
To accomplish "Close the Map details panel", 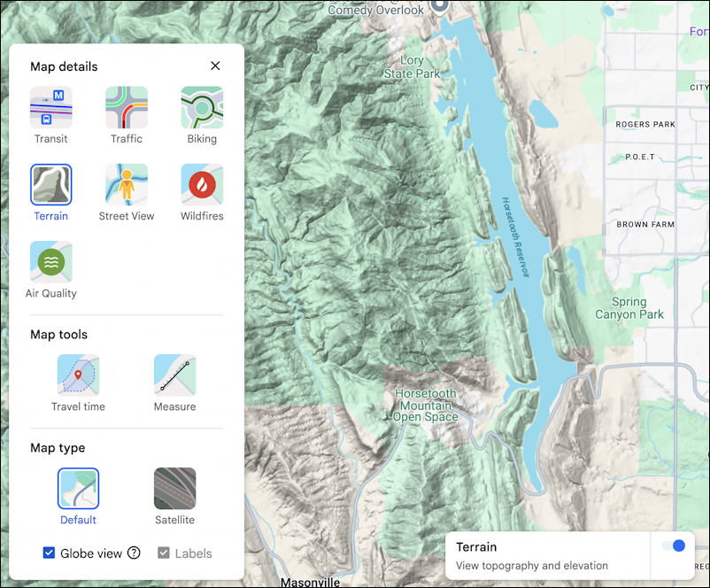I will (214, 66).
